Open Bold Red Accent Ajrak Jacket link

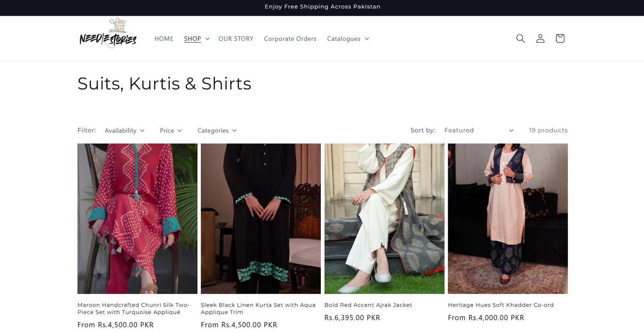pos(368,305)
